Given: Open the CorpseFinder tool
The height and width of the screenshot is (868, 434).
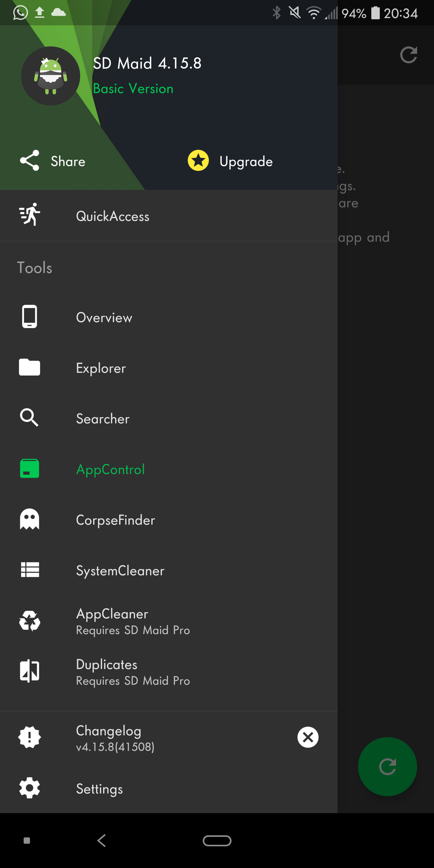Looking at the screenshot, I should coord(168,520).
